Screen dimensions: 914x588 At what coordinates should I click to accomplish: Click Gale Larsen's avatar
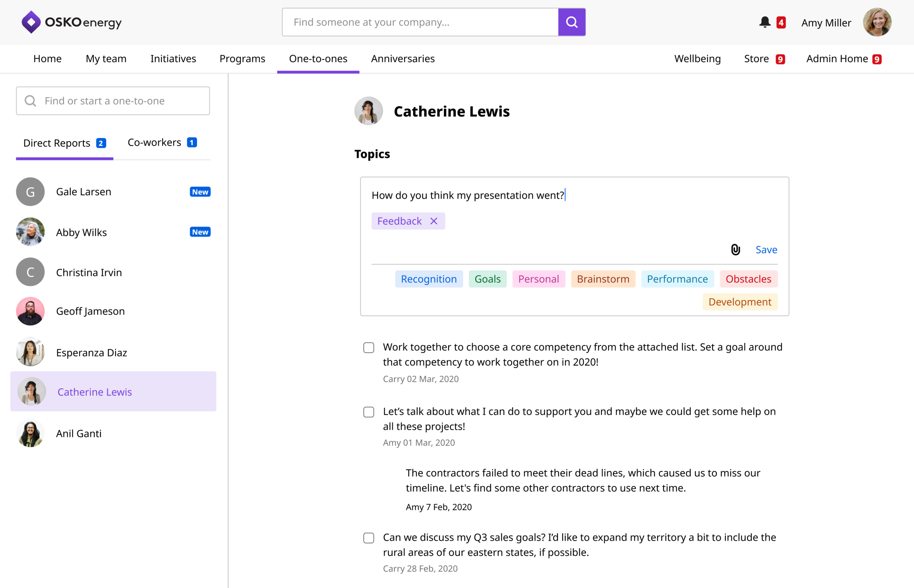tap(30, 192)
